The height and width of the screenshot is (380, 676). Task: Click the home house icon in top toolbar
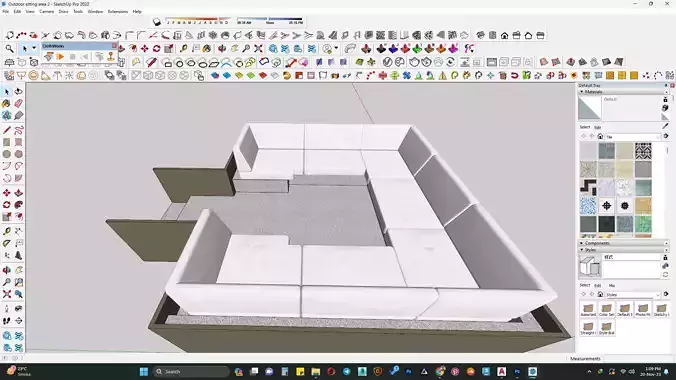click(x=504, y=35)
